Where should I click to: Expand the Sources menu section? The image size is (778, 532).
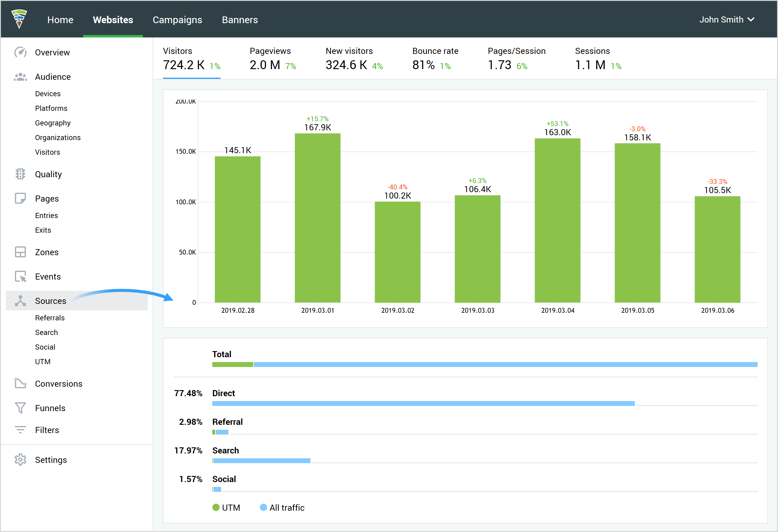[x=50, y=300]
